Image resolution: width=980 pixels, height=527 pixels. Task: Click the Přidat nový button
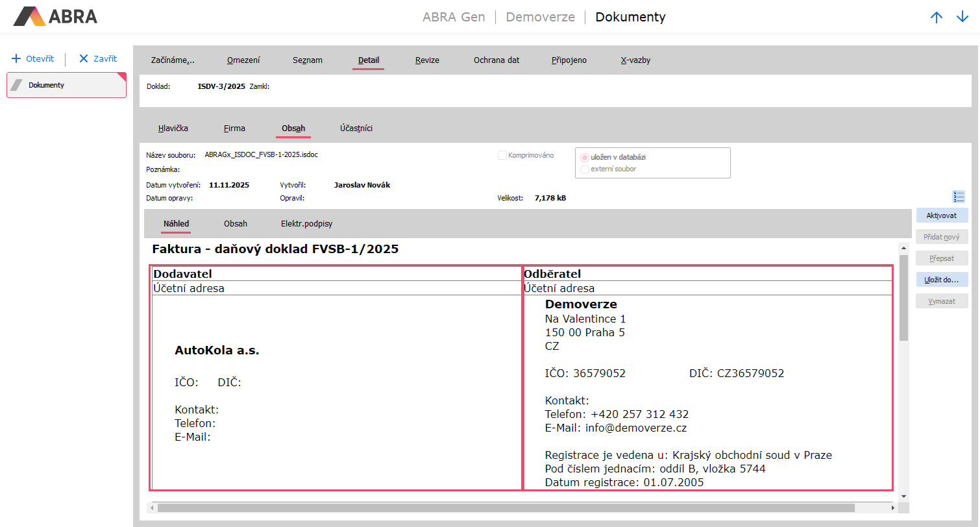942,237
